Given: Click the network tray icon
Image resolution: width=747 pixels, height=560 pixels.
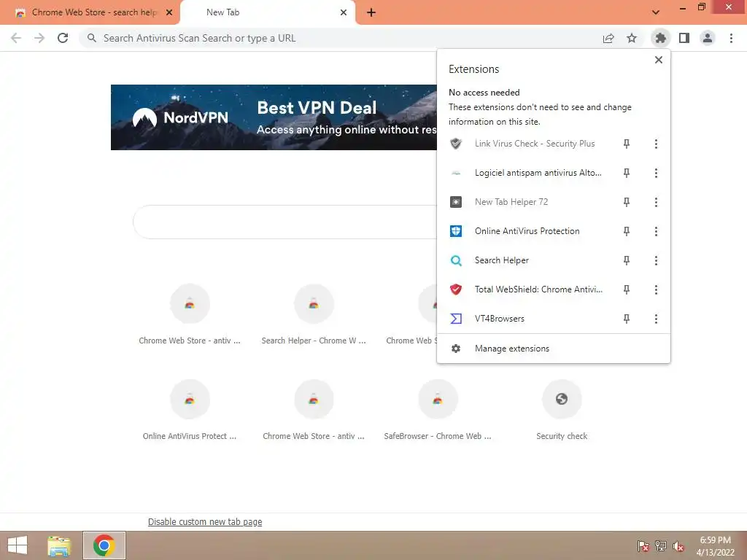Looking at the screenshot, I should [661, 546].
